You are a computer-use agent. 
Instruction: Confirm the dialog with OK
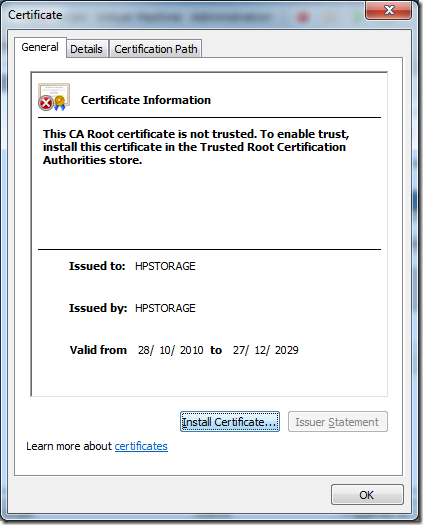[367, 495]
